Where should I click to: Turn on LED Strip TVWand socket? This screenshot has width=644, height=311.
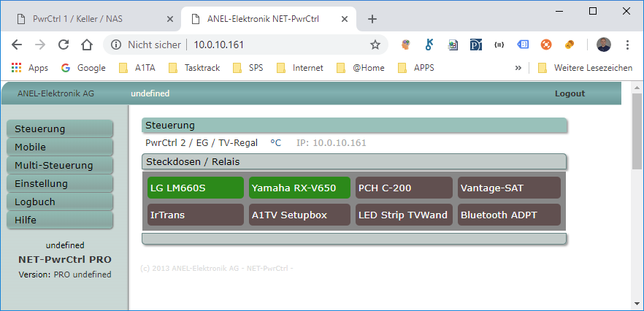click(404, 215)
